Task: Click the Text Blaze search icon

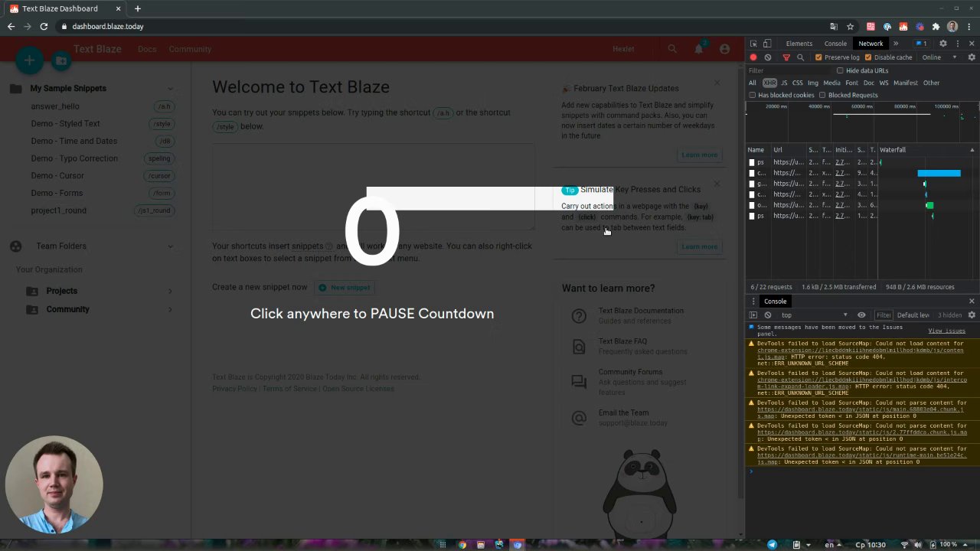Action: (x=672, y=49)
